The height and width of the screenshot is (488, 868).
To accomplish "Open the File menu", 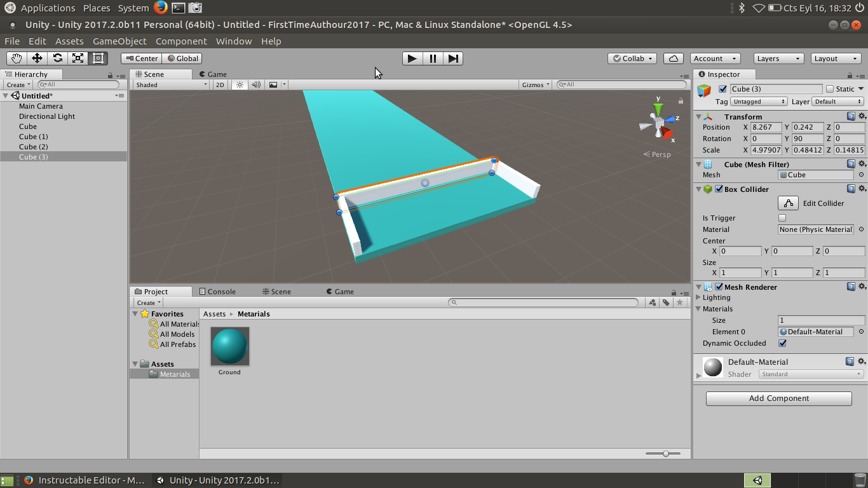I will pyautogui.click(x=12, y=41).
